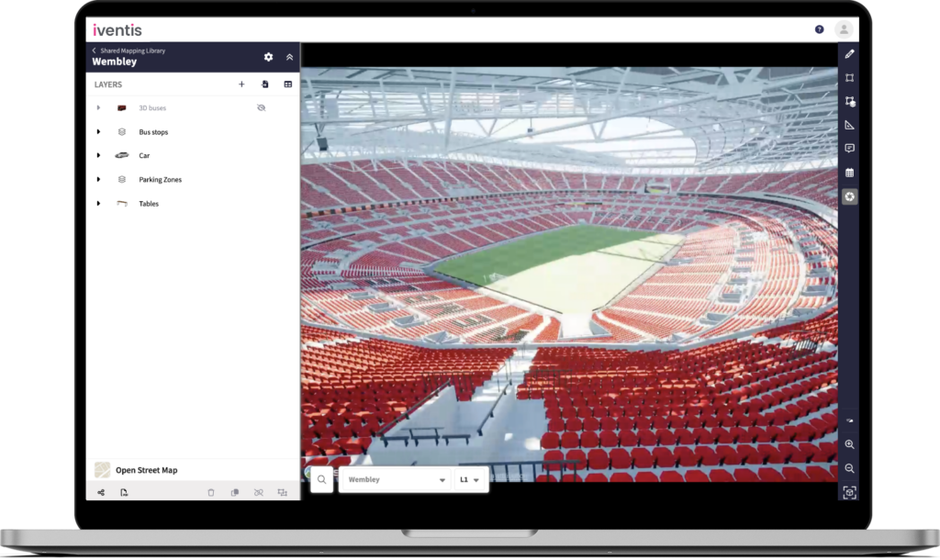Viewport: 940px width, 560px height.
Task: Select the Tables layer
Action: point(149,204)
